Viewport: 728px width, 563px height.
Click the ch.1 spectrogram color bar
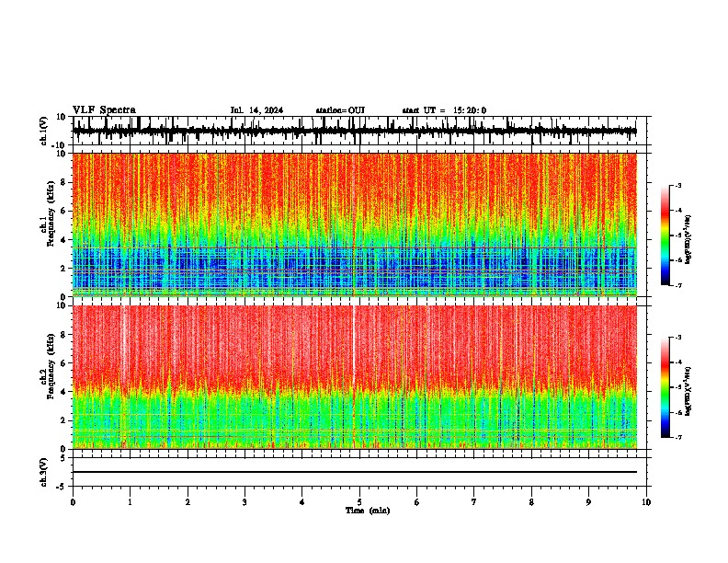point(665,236)
